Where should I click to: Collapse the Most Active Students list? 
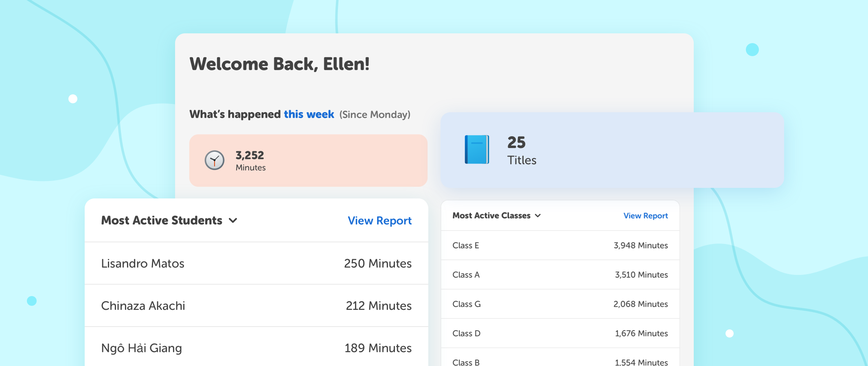pos(233,221)
